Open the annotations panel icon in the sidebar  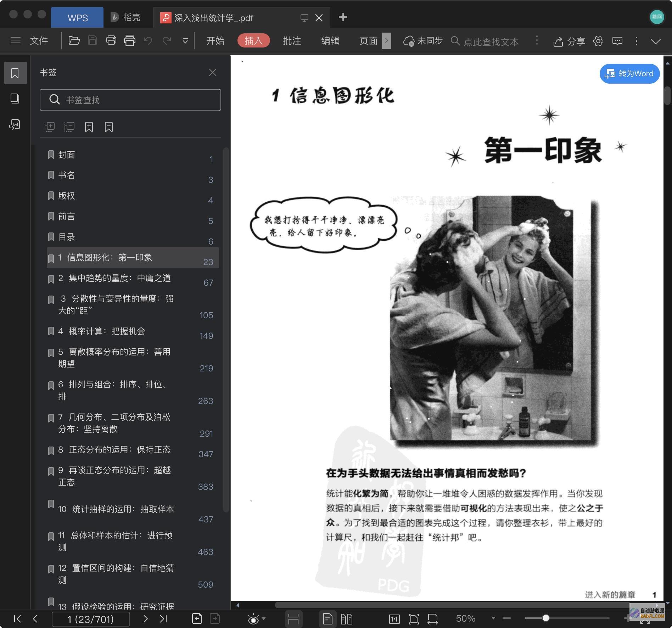[15, 124]
